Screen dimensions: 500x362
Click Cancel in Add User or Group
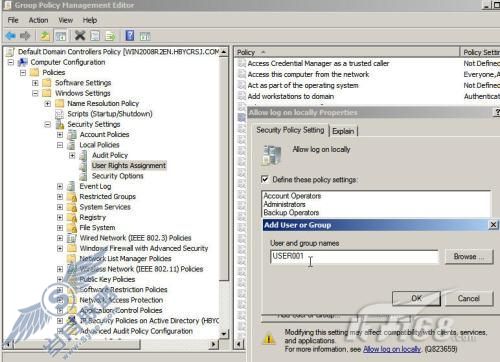coord(469,298)
